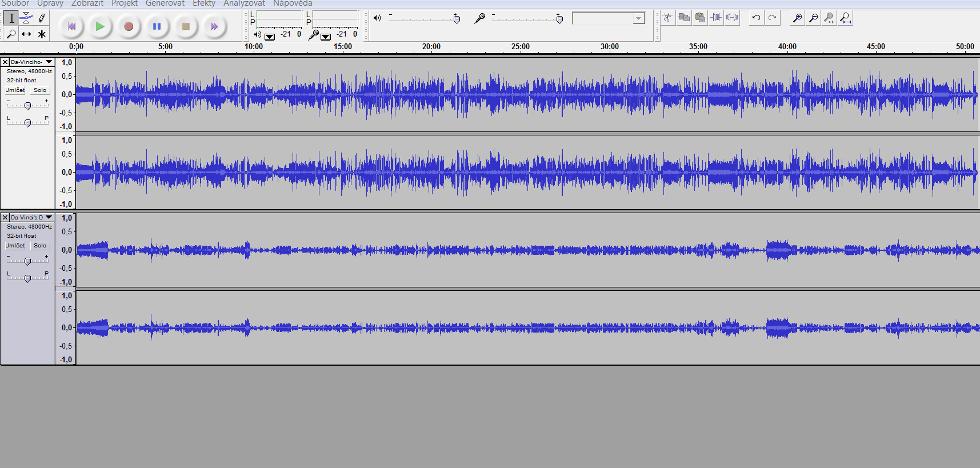The width and height of the screenshot is (980, 468).
Task: Fit project in window zoom icon
Action: pyautogui.click(x=845, y=18)
